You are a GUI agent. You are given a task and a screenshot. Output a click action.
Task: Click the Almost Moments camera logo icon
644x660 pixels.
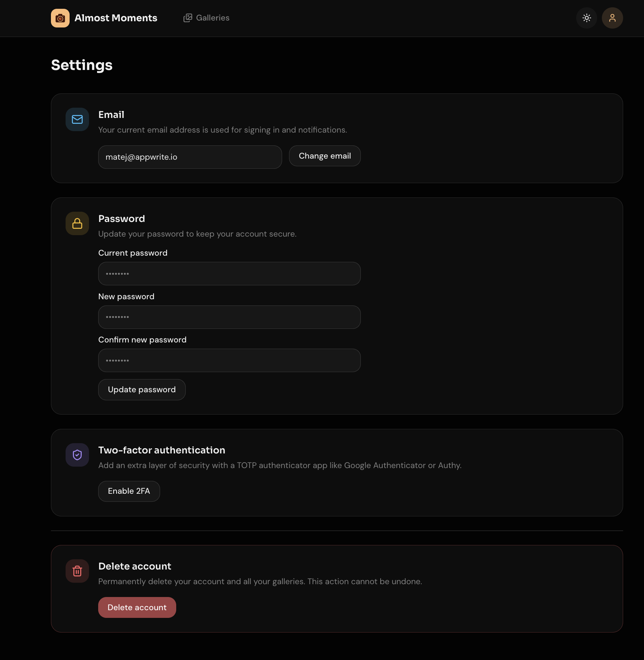[60, 18]
